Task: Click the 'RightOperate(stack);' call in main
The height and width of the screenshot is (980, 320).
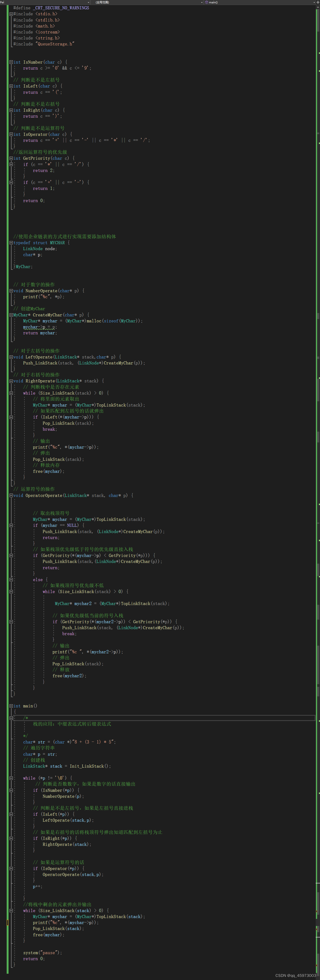Action: (67, 845)
